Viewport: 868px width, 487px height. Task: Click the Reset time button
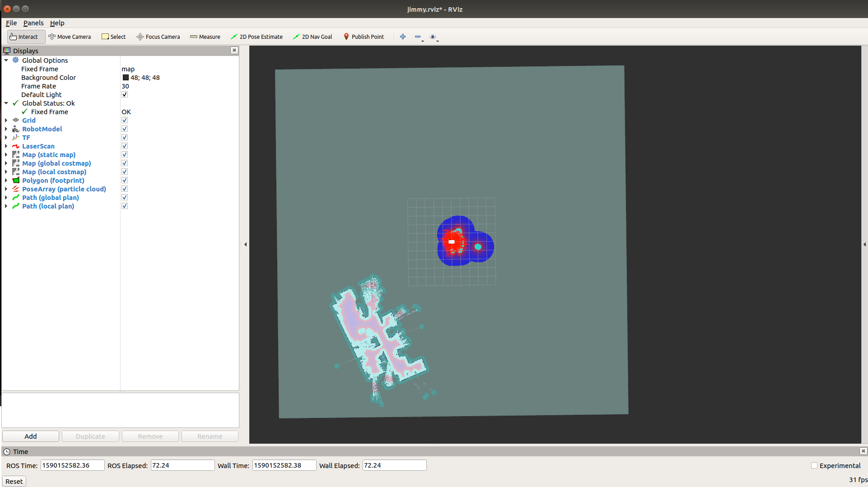(x=14, y=481)
